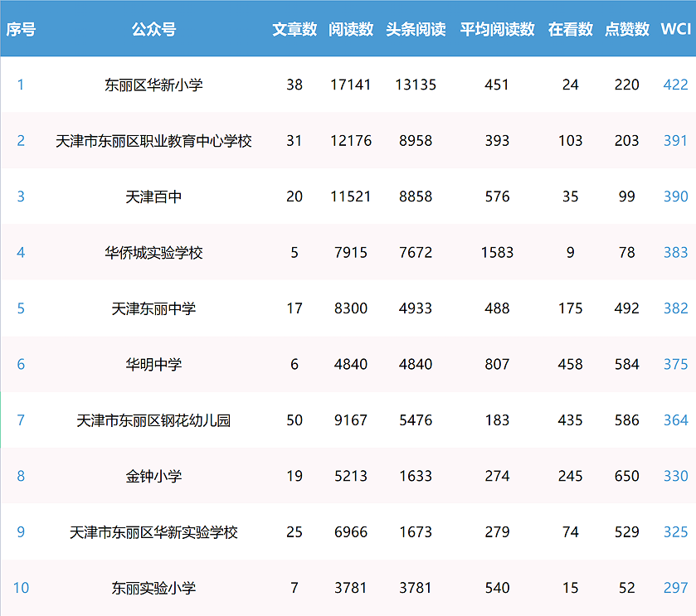The height and width of the screenshot is (616, 696).
Task: Open WCI value 364
Action: pos(675,420)
